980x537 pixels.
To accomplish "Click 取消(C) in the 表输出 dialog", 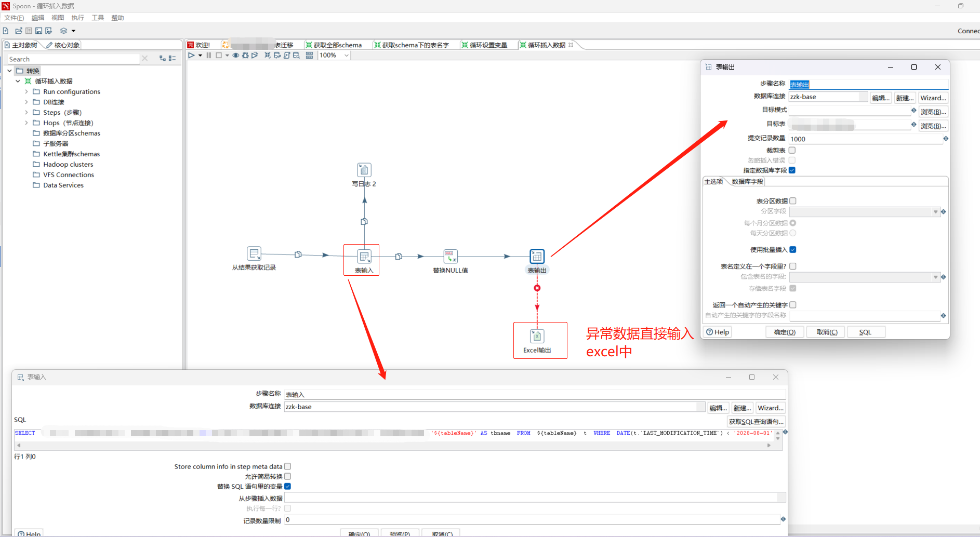I will pyautogui.click(x=827, y=332).
